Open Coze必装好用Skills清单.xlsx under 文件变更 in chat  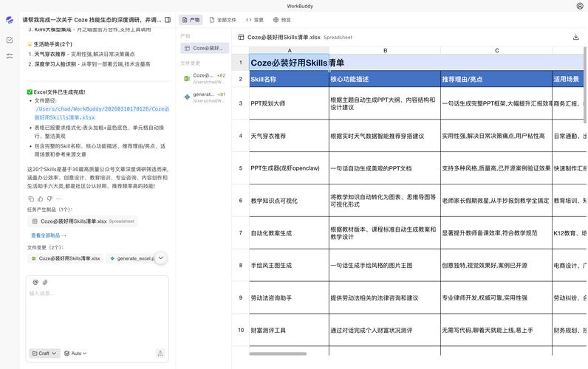(66, 258)
